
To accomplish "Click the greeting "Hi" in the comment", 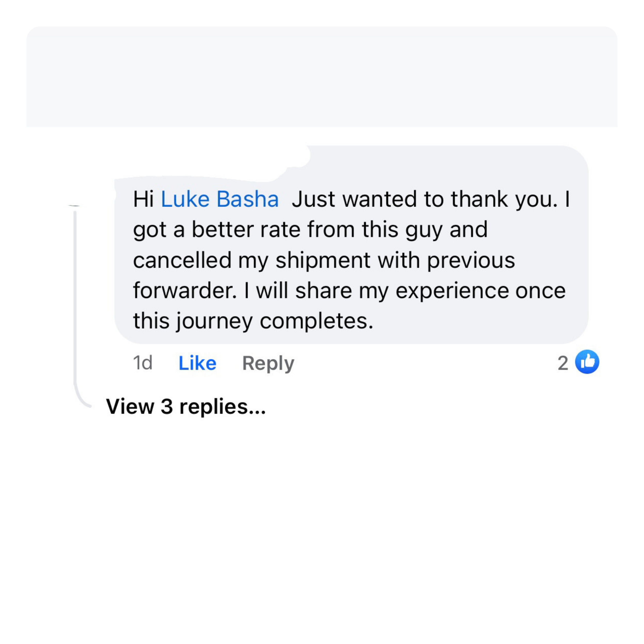I will click(143, 199).
